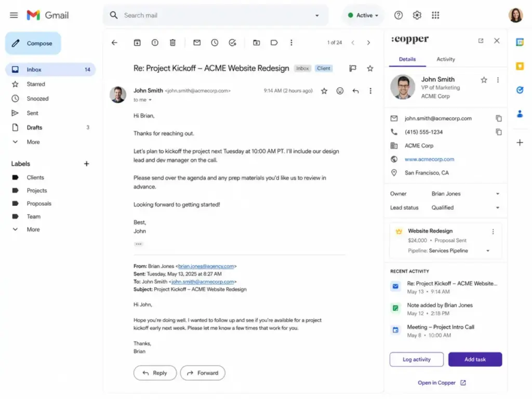532x399 pixels.
Task: Go back to inbox with the back arrow
Action: [x=114, y=43]
